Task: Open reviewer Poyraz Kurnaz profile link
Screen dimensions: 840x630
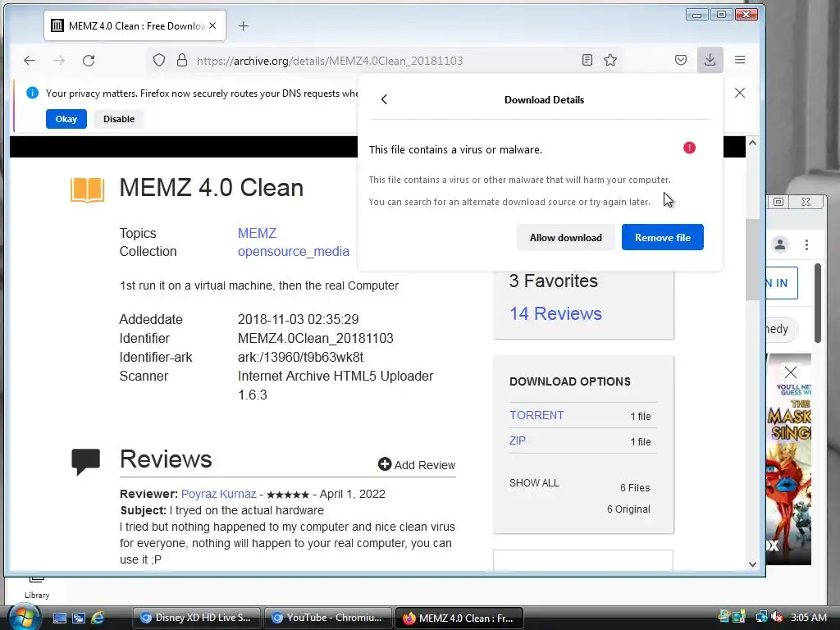Action: pos(218,494)
